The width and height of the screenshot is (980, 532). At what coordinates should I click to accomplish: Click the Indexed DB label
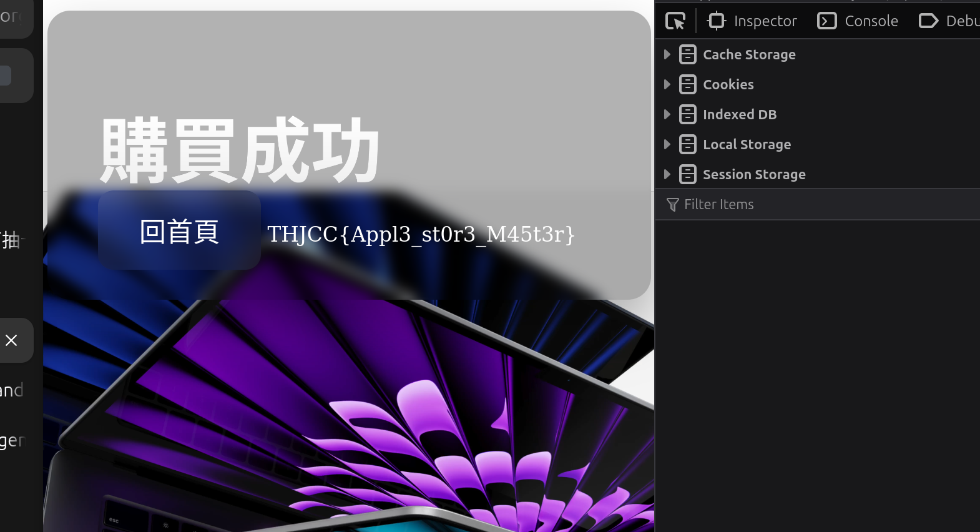tap(740, 114)
